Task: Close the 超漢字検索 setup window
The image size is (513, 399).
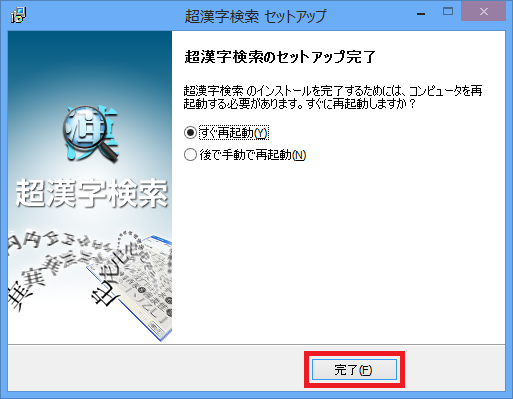Action: 484,12
